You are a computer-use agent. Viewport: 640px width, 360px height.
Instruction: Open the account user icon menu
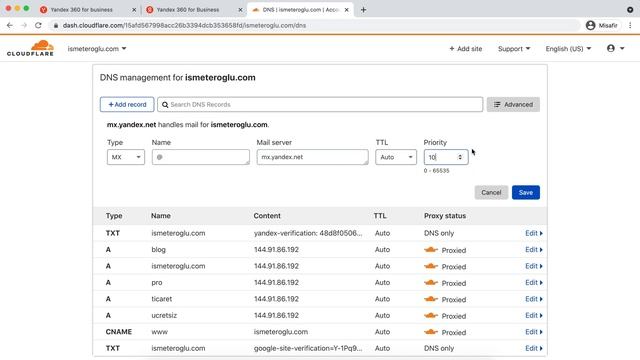pyautogui.click(x=616, y=48)
